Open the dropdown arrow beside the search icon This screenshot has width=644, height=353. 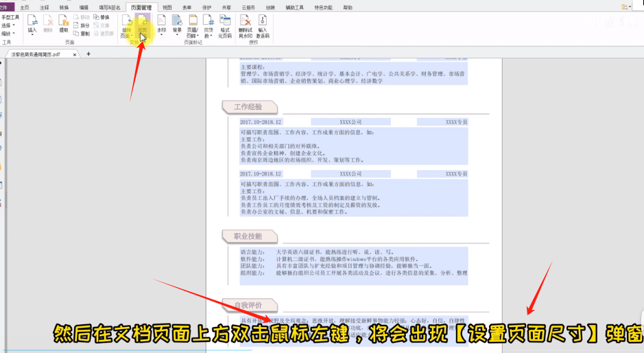tap(630, 7)
